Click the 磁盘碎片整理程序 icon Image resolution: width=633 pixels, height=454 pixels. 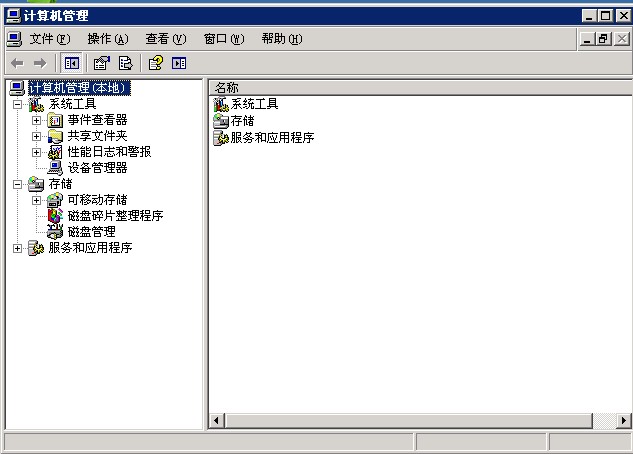pos(55,216)
